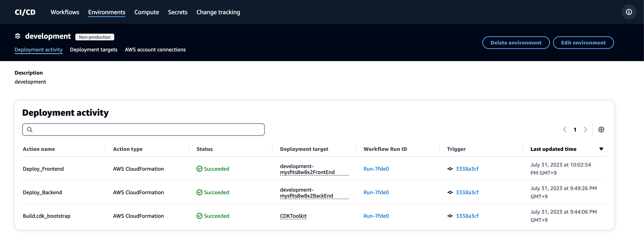
Task: Sort table by Action name column
Action: tap(39, 149)
